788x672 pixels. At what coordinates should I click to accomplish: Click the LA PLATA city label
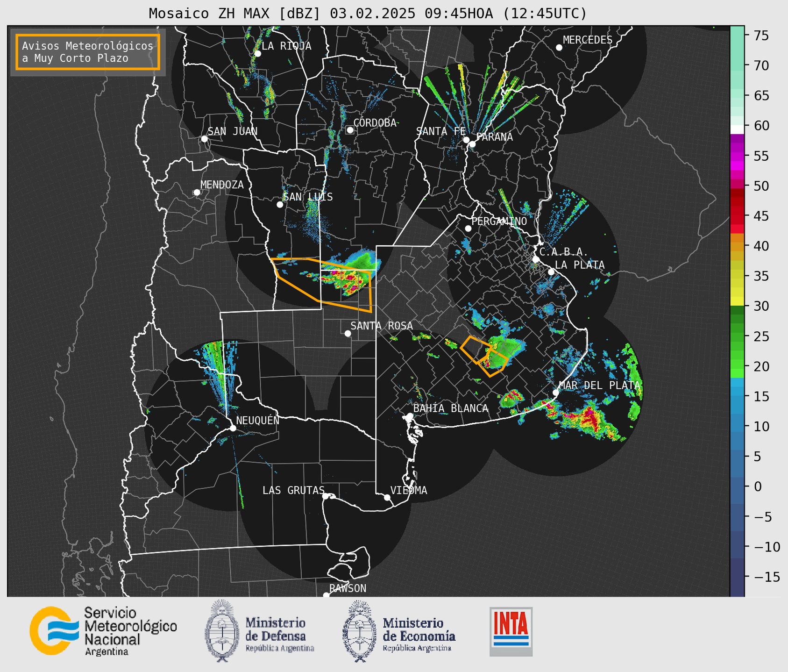[x=580, y=265]
